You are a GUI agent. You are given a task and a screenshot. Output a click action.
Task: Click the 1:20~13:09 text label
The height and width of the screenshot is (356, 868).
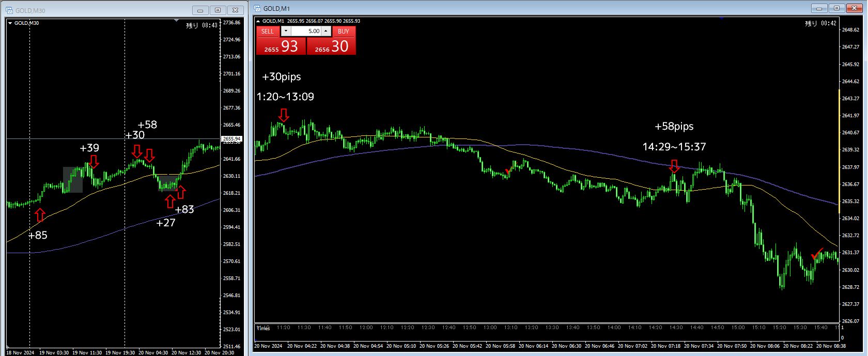[285, 97]
